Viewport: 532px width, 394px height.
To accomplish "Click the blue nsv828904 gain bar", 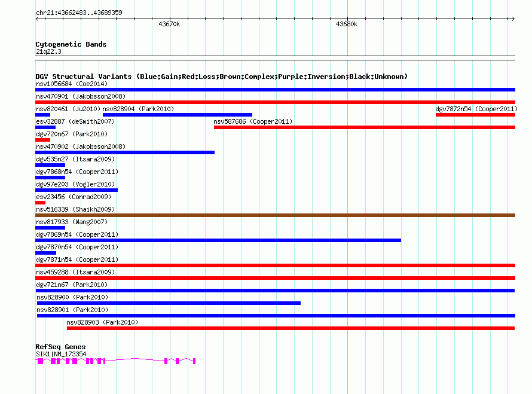I will pyautogui.click(x=178, y=115).
